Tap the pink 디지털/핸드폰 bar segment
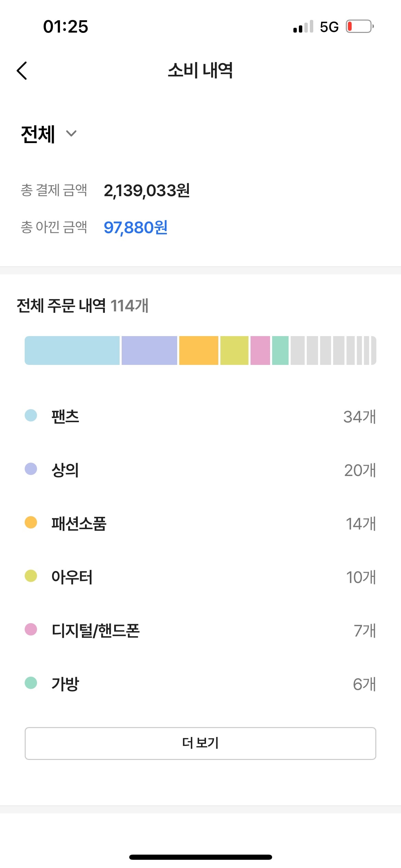 tap(260, 350)
